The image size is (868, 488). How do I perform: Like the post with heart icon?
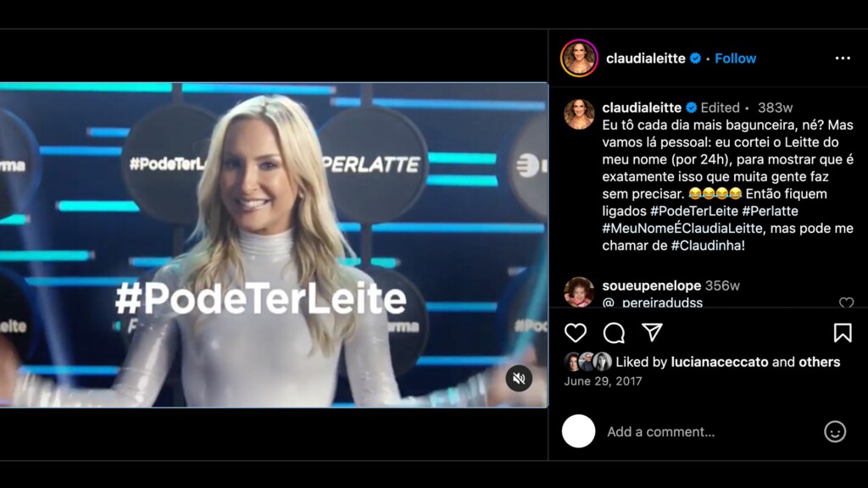click(576, 332)
